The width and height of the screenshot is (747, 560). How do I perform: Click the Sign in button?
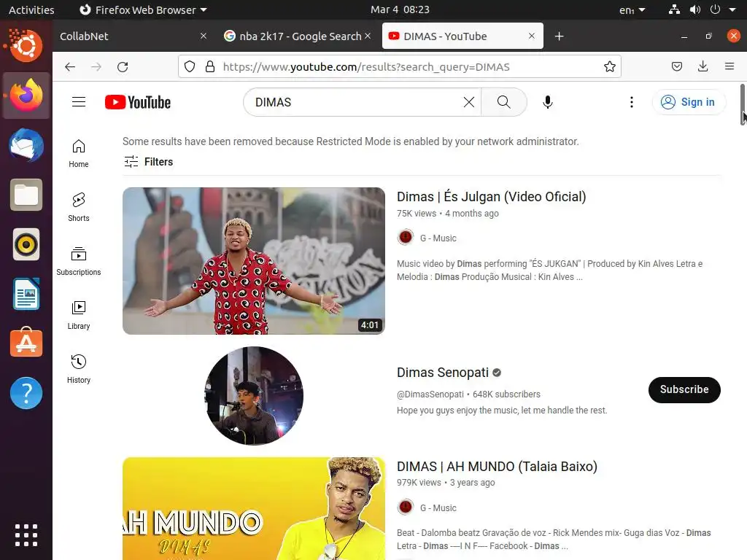coord(689,102)
